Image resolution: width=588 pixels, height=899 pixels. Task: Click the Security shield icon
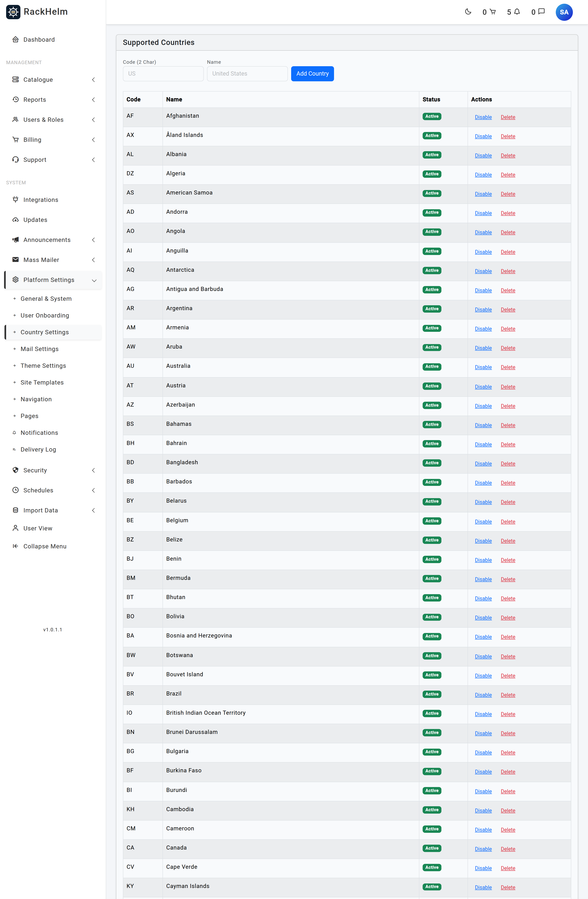16,470
